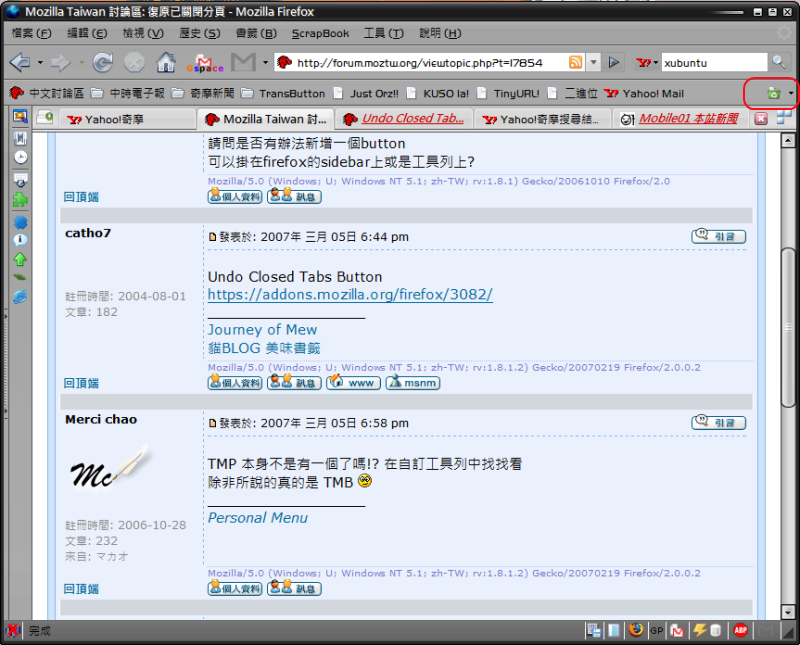Image resolution: width=800 pixels, height=645 pixels.
Task: Open 中文討論區 bookmark
Action: tap(47, 93)
